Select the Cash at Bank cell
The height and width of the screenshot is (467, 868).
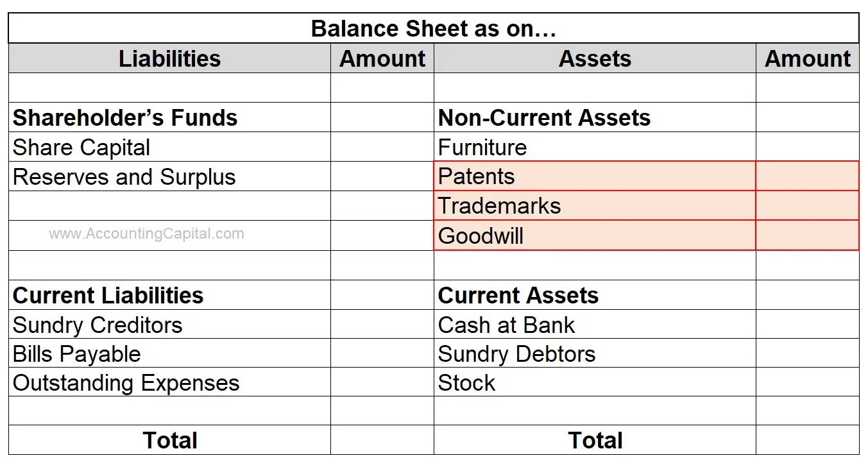pos(595,325)
